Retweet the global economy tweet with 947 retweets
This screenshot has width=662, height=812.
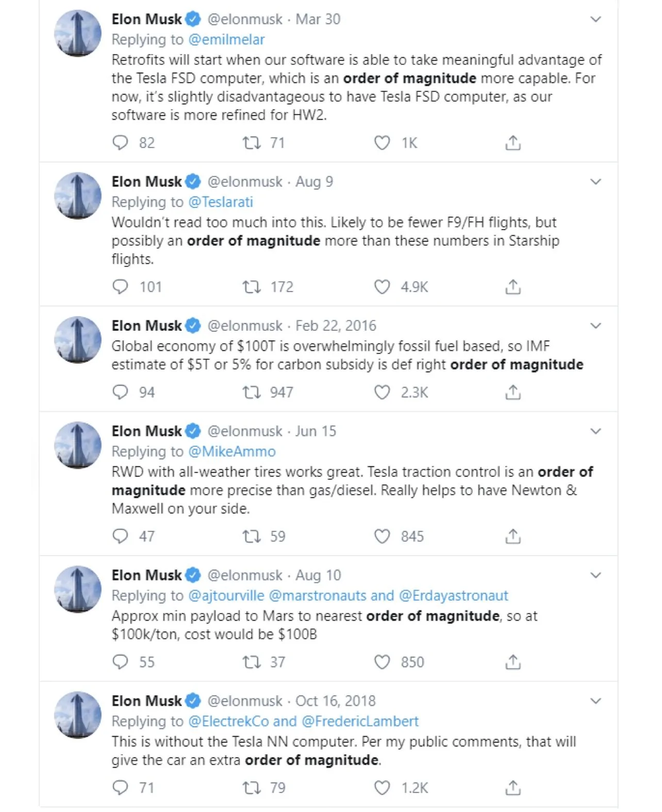(x=252, y=392)
